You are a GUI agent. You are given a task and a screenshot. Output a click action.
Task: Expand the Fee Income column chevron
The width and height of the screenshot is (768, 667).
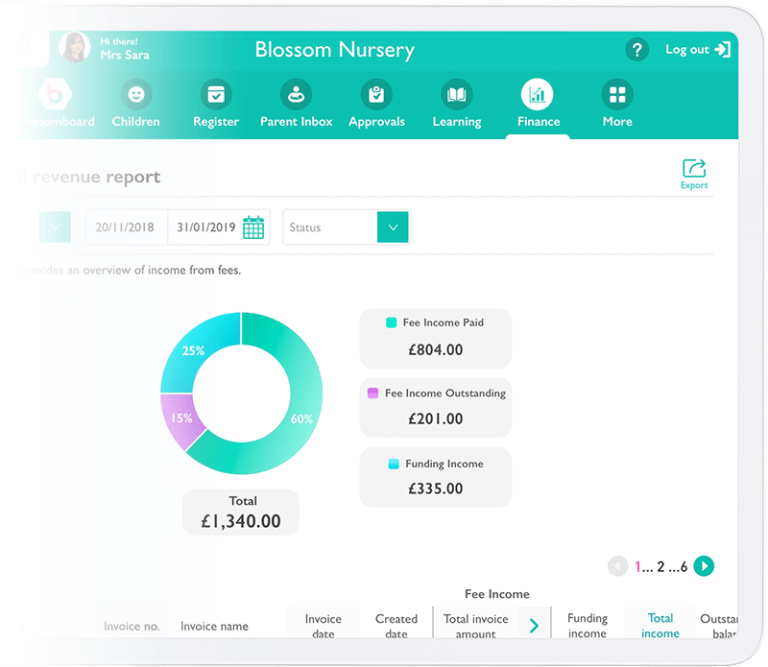534,626
